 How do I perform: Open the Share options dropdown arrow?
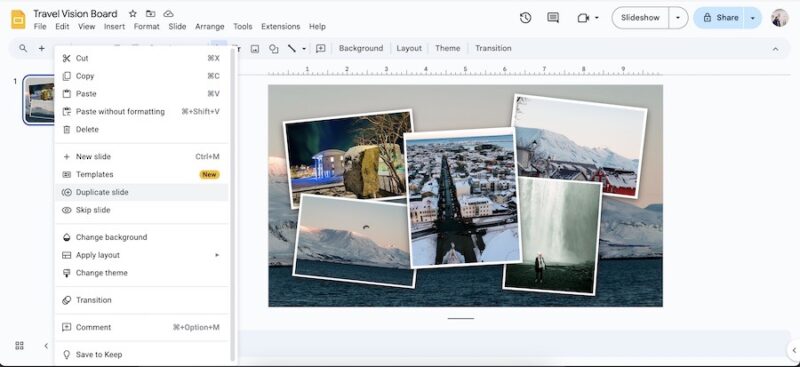point(753,18)
